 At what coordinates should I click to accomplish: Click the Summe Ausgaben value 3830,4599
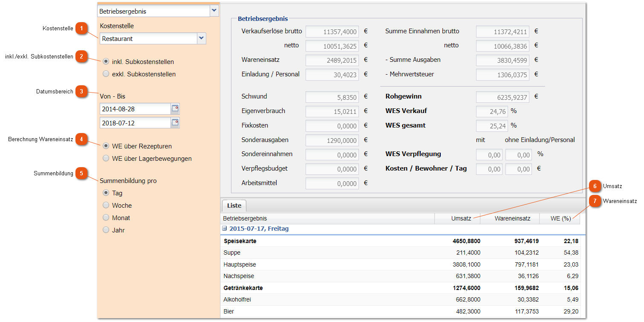click(x=502, y=60)
